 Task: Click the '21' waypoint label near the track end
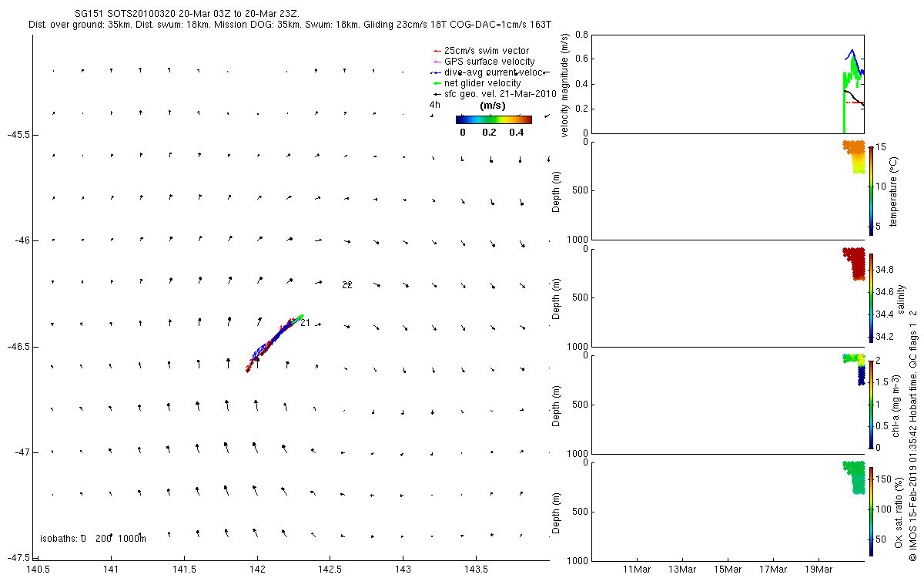click(x=305, y=323)
